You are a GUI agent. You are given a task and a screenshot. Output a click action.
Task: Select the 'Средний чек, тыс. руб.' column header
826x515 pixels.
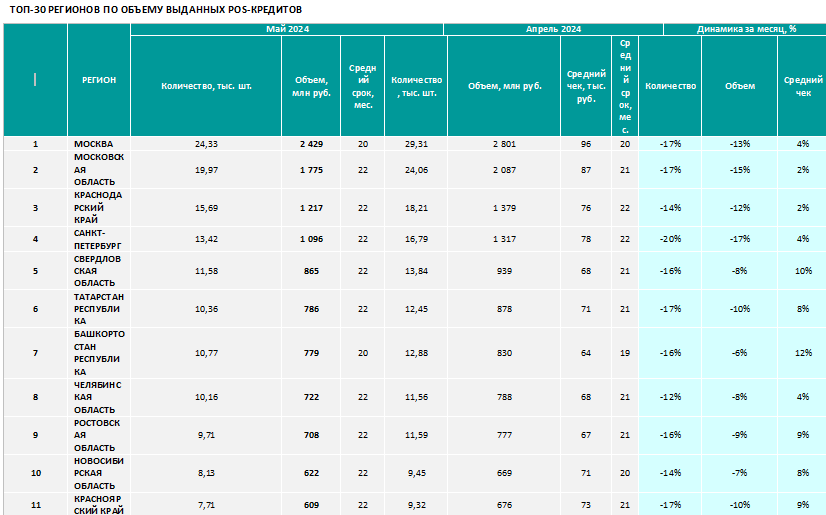coord(586,86)
